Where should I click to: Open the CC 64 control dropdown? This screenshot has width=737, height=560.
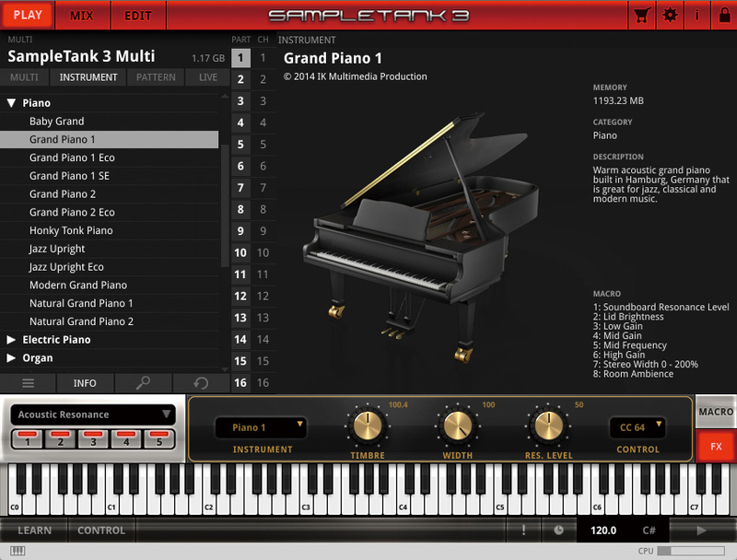pos(638,427)
